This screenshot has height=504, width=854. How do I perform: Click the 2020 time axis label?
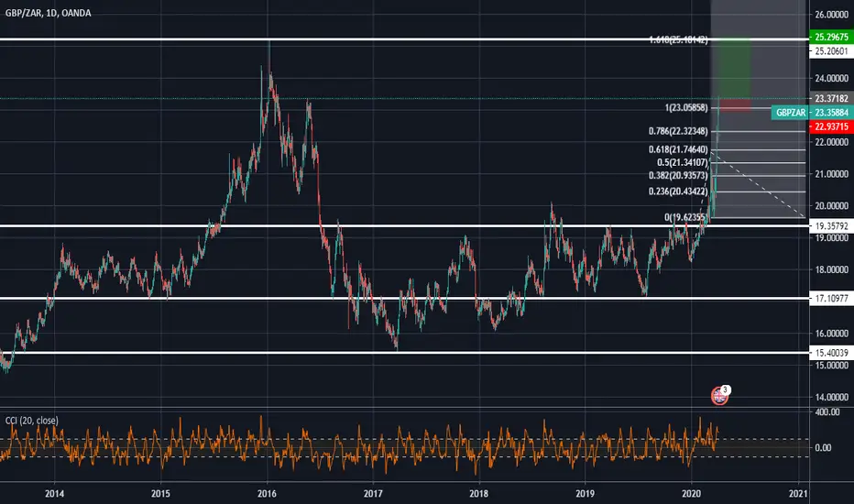(691, 494)
